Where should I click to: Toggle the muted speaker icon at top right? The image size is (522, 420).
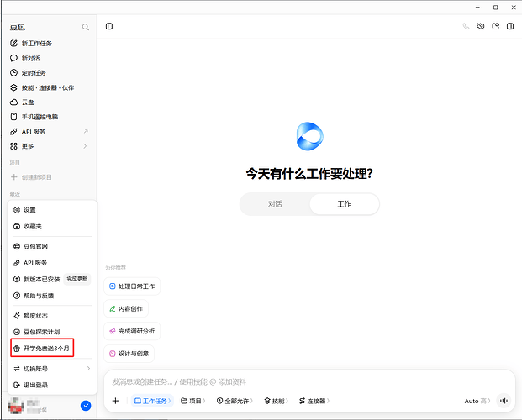point(480,26)
